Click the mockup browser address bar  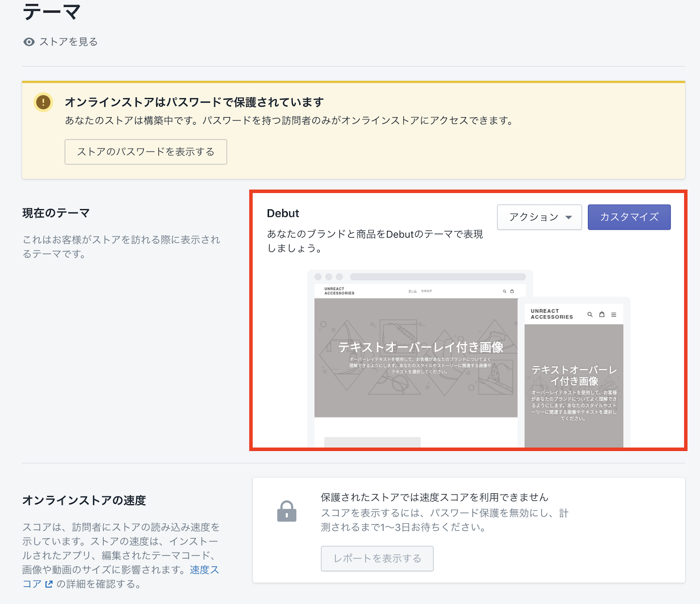(437, 277)
